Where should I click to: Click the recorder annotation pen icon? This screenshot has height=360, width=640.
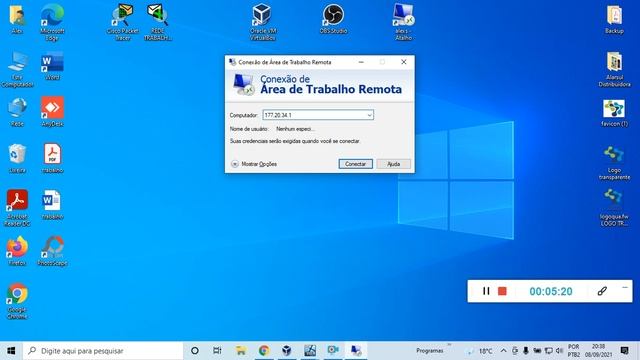602,291
